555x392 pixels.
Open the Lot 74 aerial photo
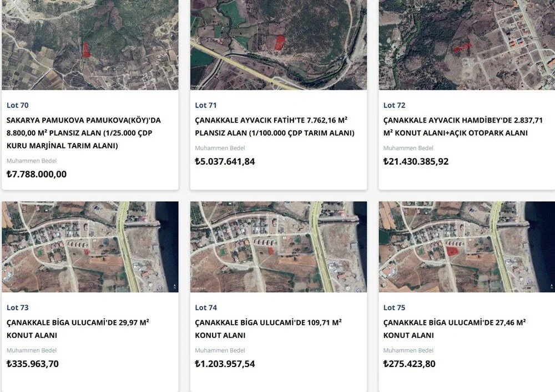click(x=278, y=247)
